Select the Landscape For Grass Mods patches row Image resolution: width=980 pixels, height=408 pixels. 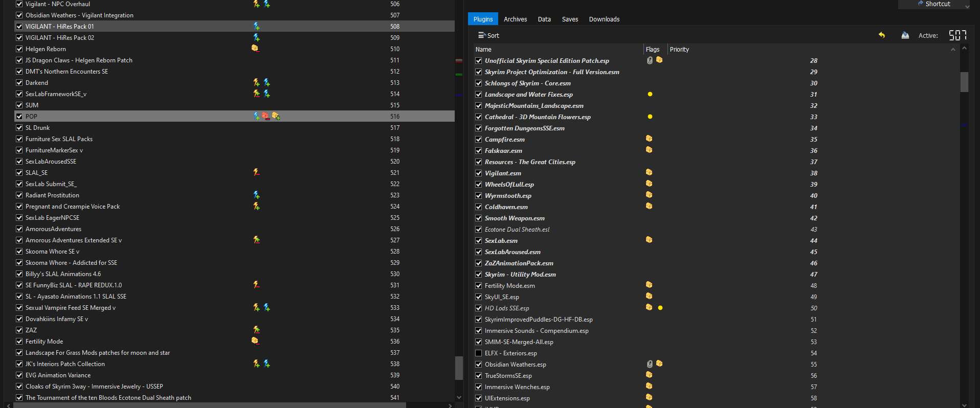pyautogui.click(x=234, y=353)
